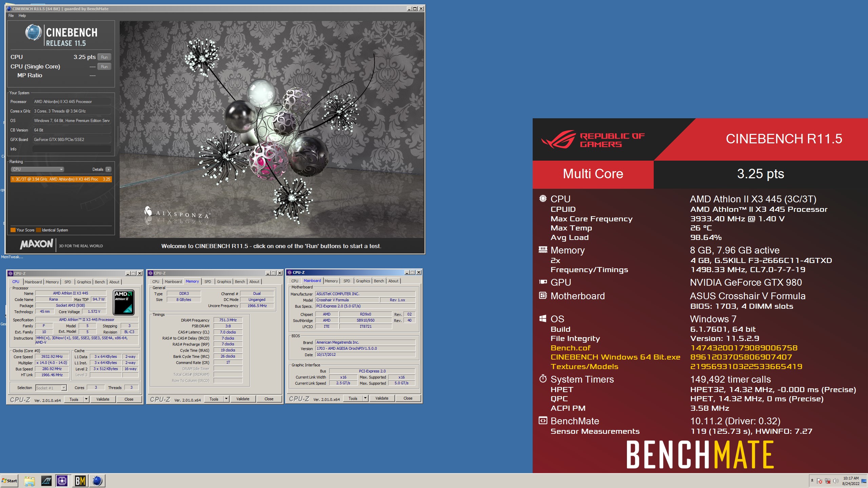Click Validate in CPU-Z Mainboard window
868x488 pixels.
coord(382,399)
